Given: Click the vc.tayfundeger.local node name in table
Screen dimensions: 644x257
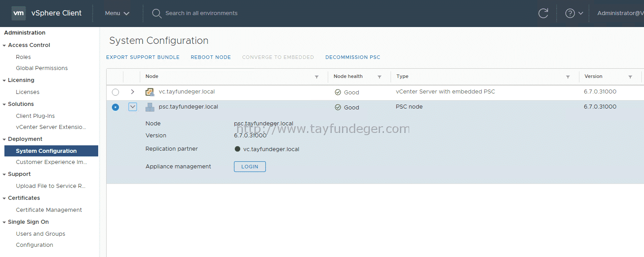Looking at the screenshot, I should [x=187, y=92].
